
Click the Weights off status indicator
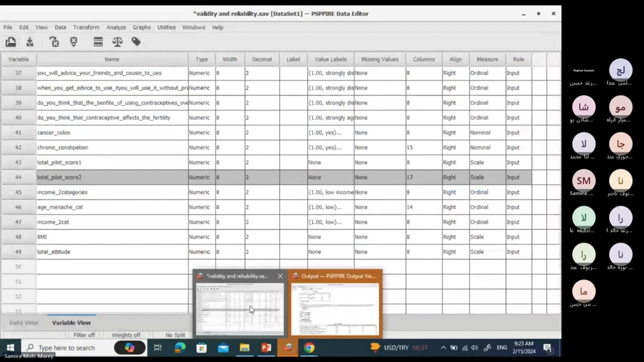pos(126,335)
